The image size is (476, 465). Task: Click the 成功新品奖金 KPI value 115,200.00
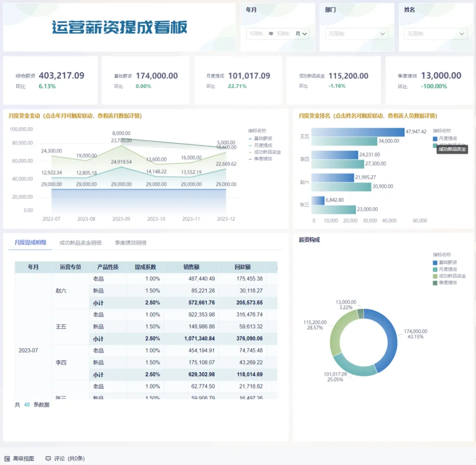tap(349, 76)
